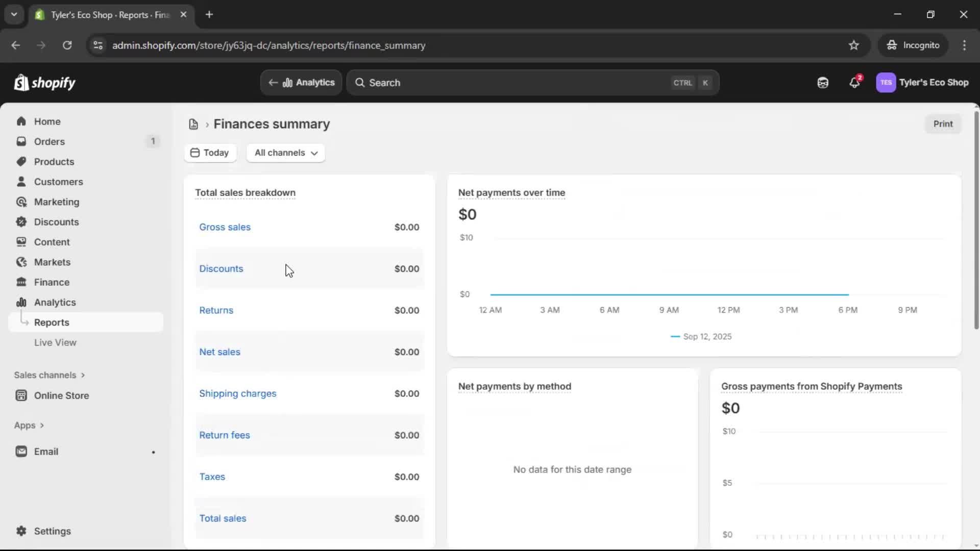
Task: Open the Finance section
Action: click(51, 282)
